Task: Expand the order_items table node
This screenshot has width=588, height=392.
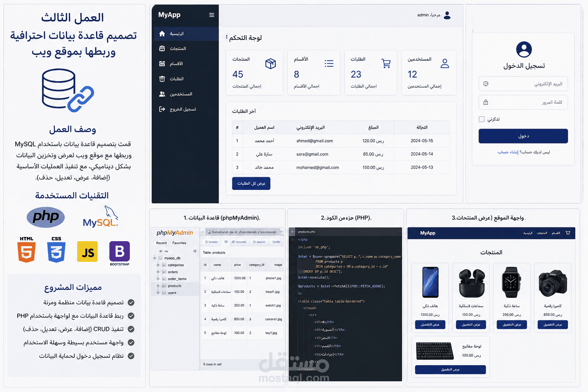Action: tap(158, 279)
